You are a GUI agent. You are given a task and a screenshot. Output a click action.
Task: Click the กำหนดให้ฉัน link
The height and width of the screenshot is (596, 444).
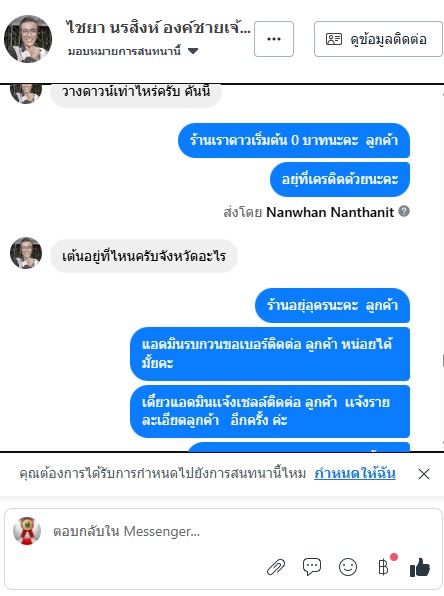[355, 474]
